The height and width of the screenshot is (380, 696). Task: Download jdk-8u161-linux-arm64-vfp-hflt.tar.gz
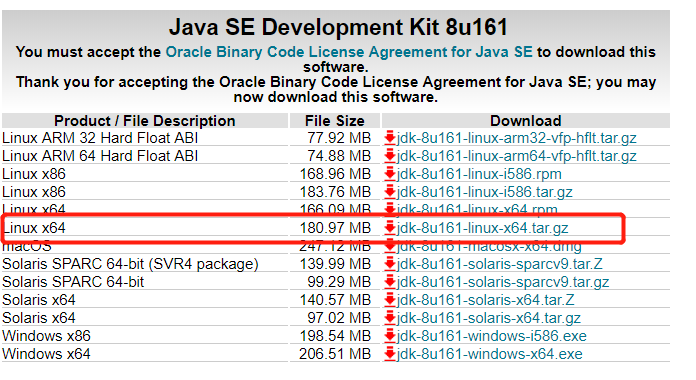(517, 156)
